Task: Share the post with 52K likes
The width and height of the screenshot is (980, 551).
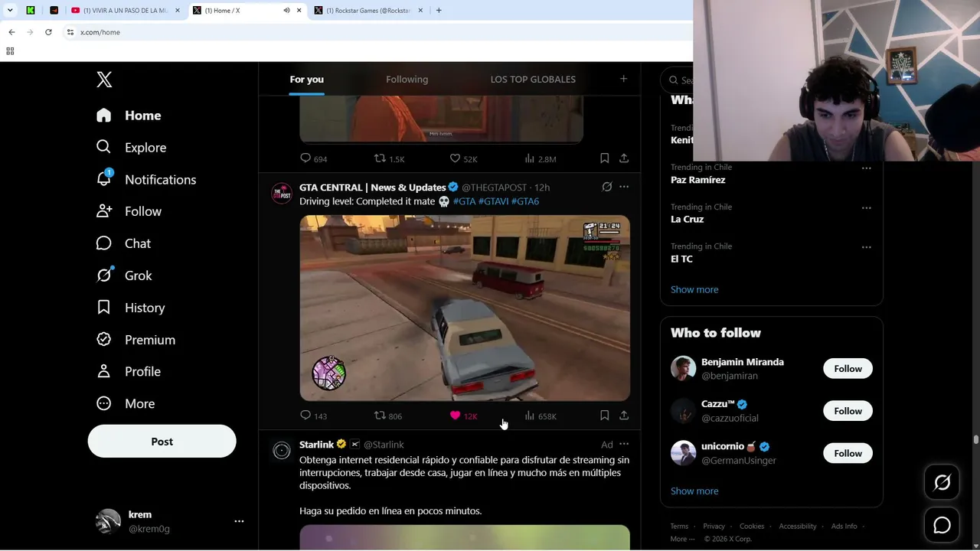Action: click(x=624, y=158)
